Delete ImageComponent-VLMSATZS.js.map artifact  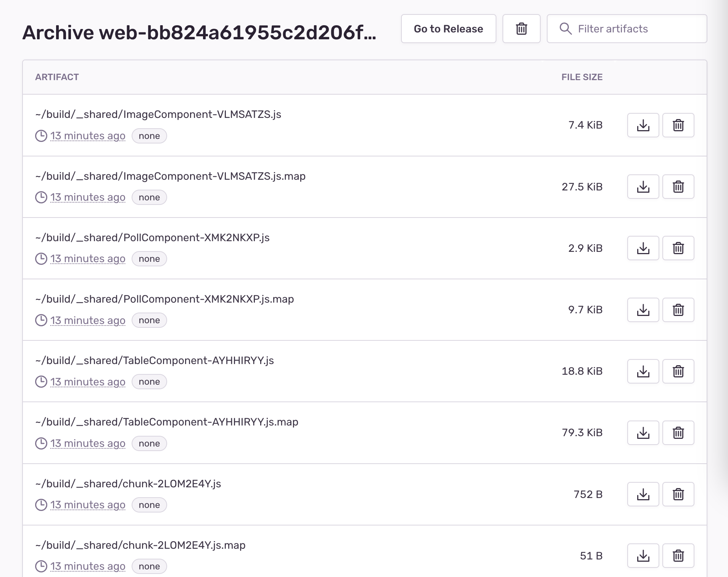pos(678,187)
